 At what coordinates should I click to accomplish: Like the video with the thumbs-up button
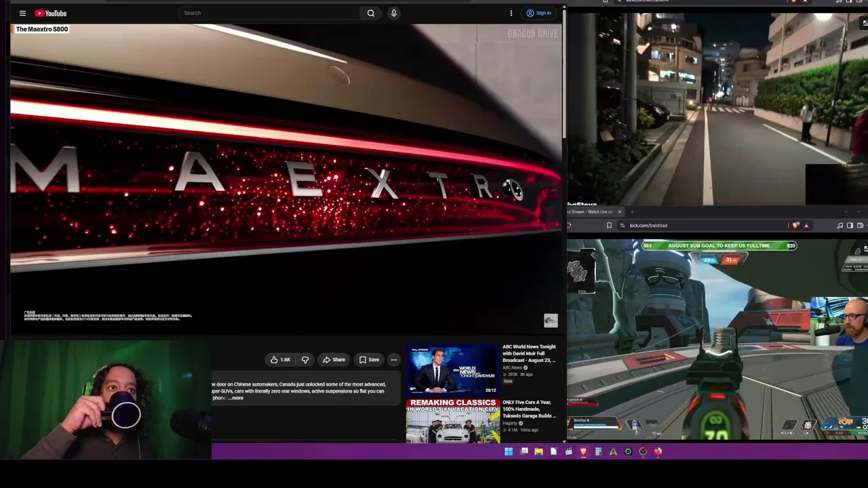pos(280,360)
